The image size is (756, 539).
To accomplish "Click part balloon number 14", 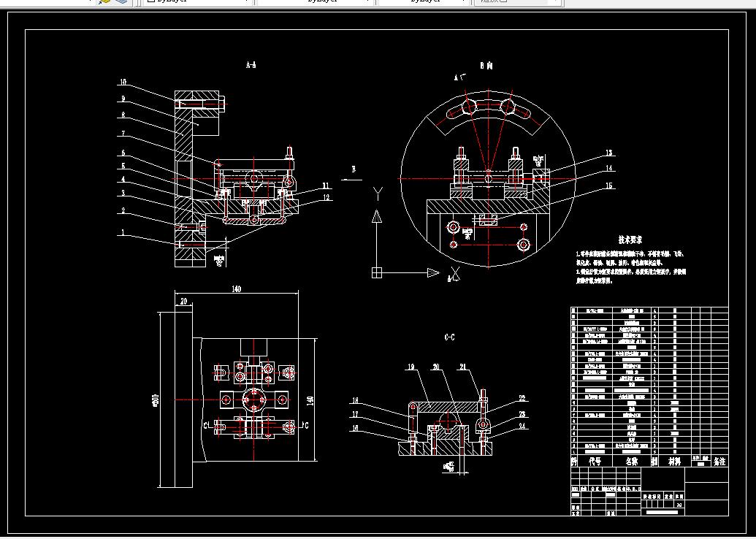I will click(609, 168).
